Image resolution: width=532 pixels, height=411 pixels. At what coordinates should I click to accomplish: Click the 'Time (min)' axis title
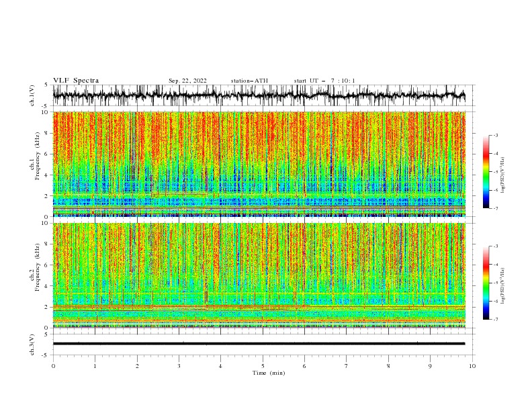pyautogui.click(x=269, y=373)
